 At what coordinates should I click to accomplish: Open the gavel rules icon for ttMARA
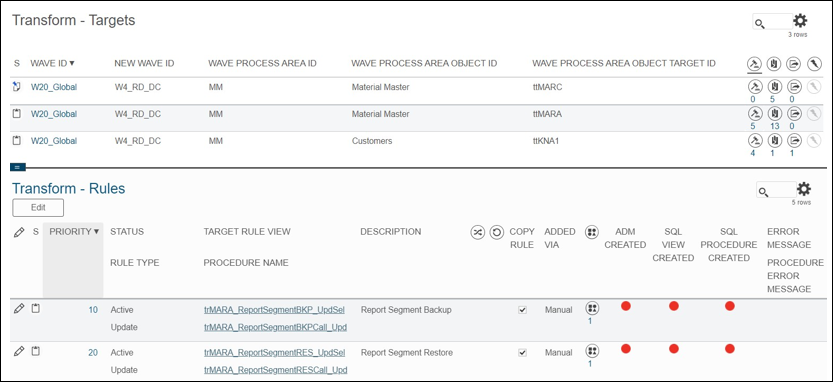754,113
